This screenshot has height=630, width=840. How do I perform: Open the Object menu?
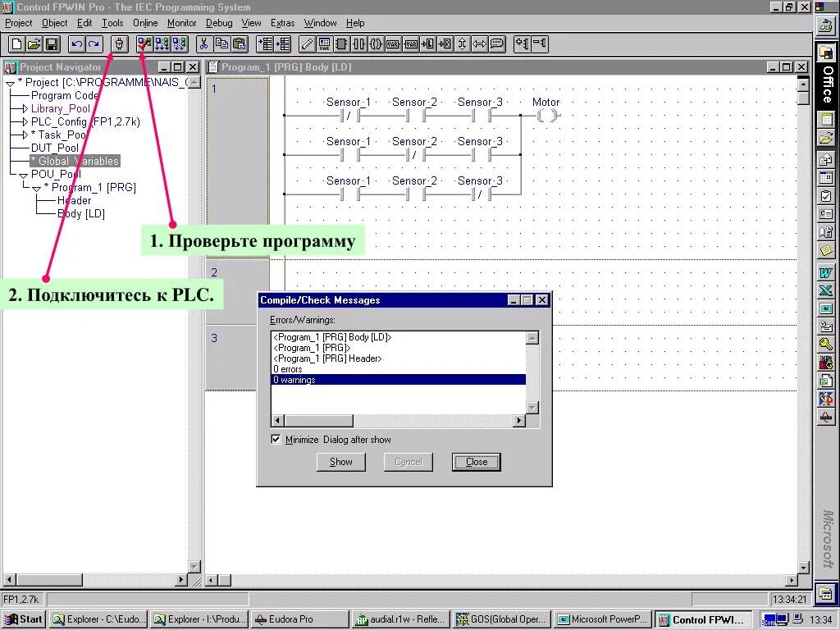(x=55, y=23)
